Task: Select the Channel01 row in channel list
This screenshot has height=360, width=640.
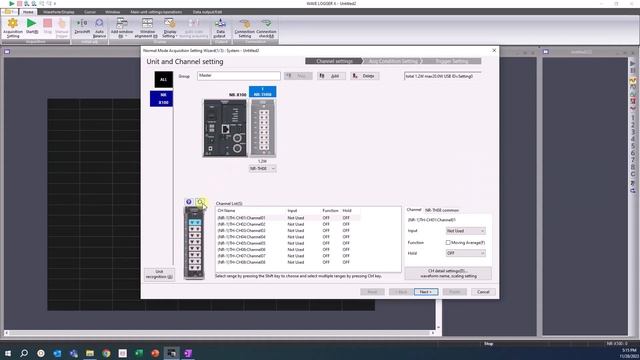Action: point(288,218)
